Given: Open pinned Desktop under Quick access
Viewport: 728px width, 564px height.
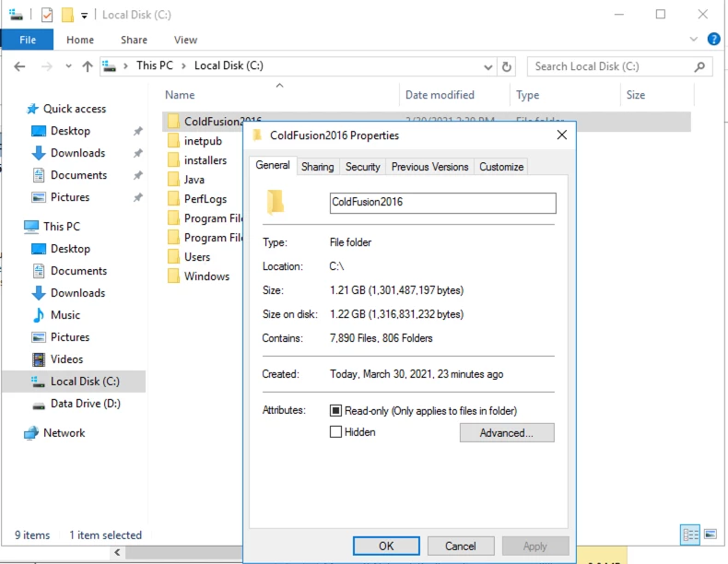Looking at the screenshot, I should tap(70, 131).
